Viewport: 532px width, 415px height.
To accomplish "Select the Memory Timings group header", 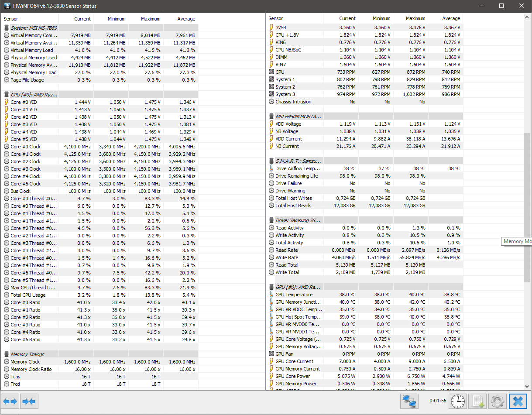I will click(x=101, y=354).
